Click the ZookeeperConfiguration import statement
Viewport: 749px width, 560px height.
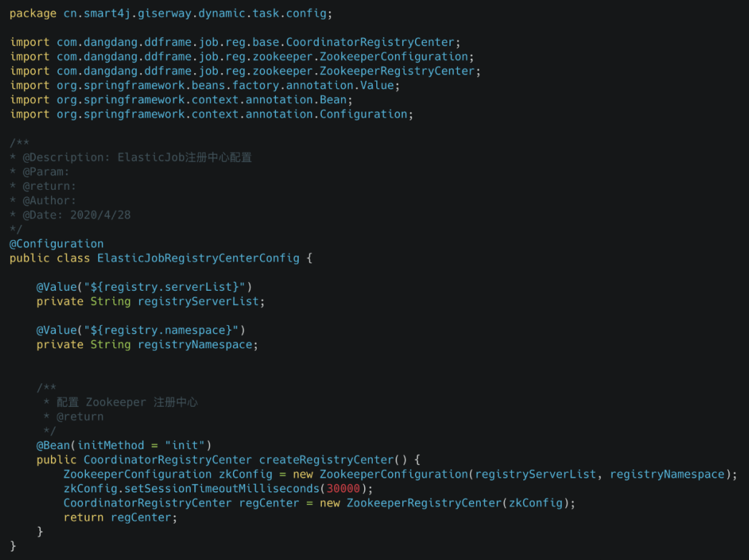pyautogui.click(x=242, y=57)
